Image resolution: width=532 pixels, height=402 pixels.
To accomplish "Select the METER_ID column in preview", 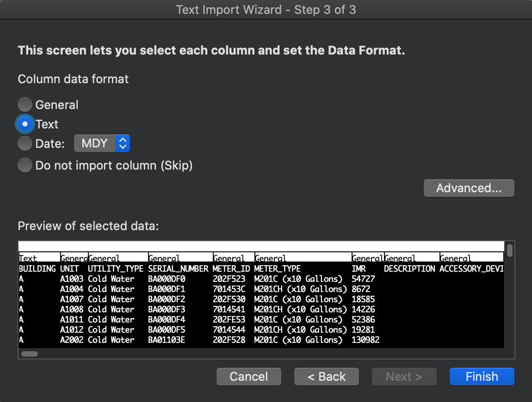I will (231, 269).
